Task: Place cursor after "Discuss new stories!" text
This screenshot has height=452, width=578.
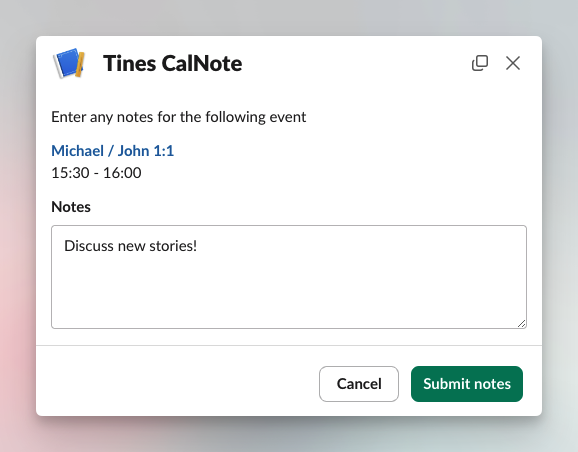Action: [198, 246]
